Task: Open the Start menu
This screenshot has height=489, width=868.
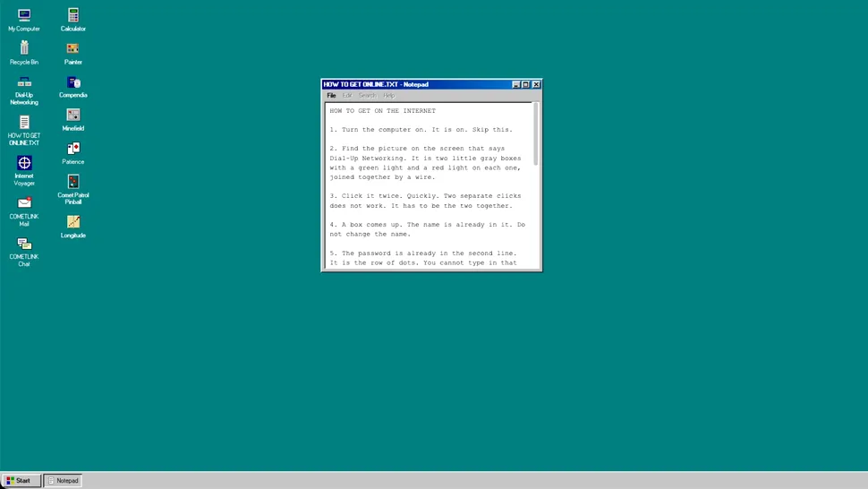Action: coord(21,481)
